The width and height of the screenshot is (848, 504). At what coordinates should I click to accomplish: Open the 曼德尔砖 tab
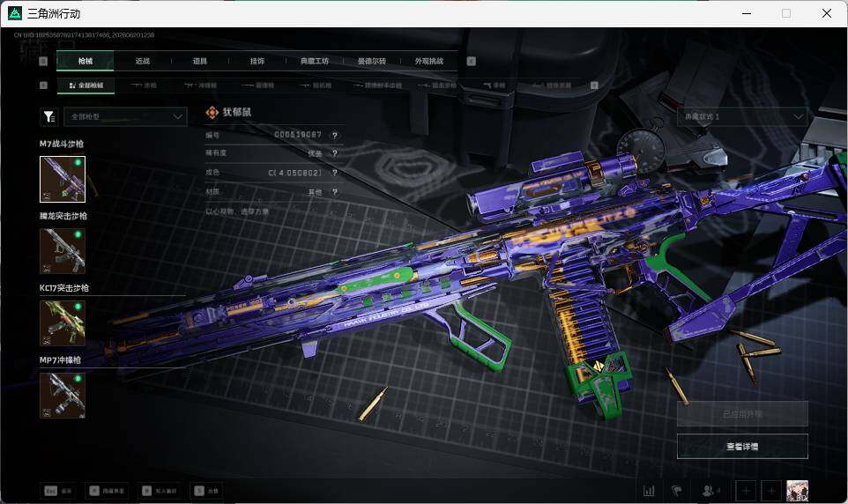[371, 61]
